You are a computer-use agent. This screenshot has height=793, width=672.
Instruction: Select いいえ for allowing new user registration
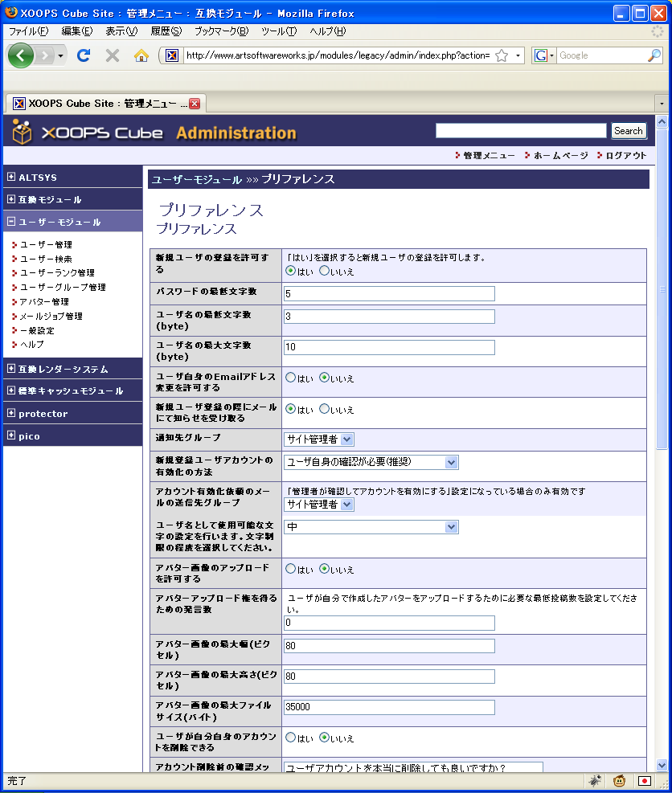325,271
